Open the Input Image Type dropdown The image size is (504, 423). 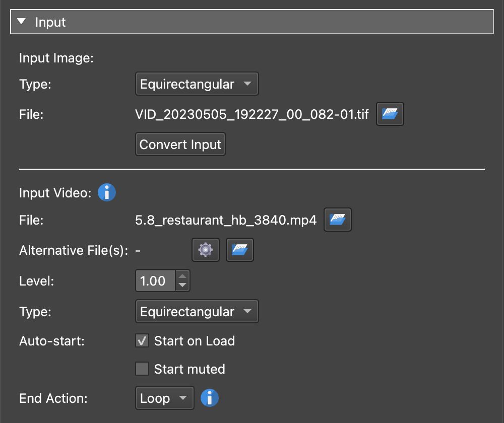[x=197, y=84]
